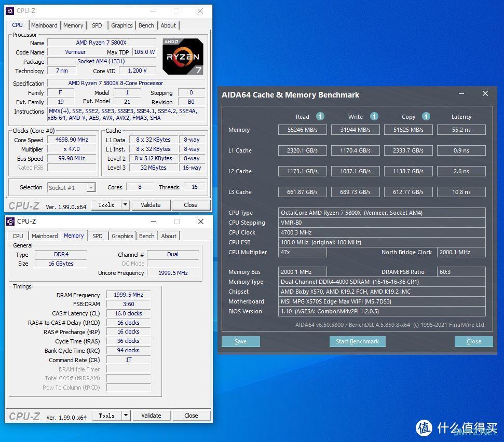The width and height of the screenshot is (504, 442).
Task: Click the bottom CPU-Z title bar app icon
Action: click(x=10, y=222)
